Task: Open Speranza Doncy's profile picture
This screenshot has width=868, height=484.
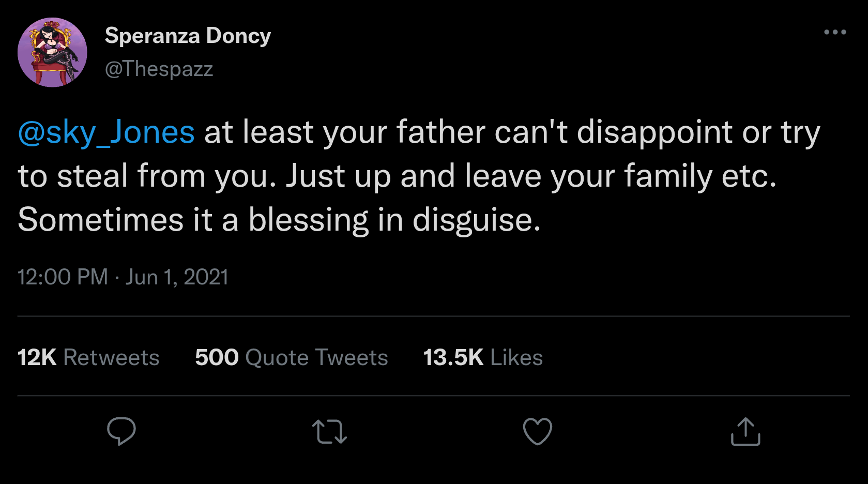Action: 52,52
